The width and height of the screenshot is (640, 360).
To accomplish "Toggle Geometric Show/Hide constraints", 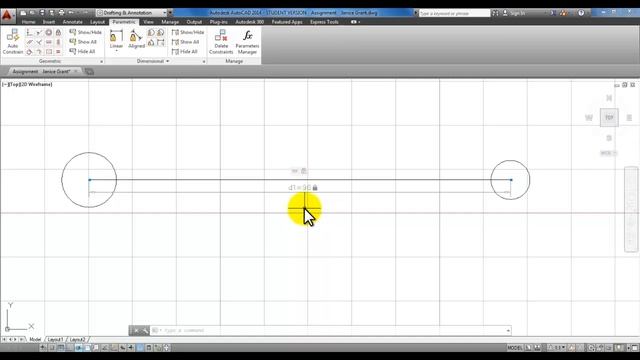I will click(x=85, y=32).
